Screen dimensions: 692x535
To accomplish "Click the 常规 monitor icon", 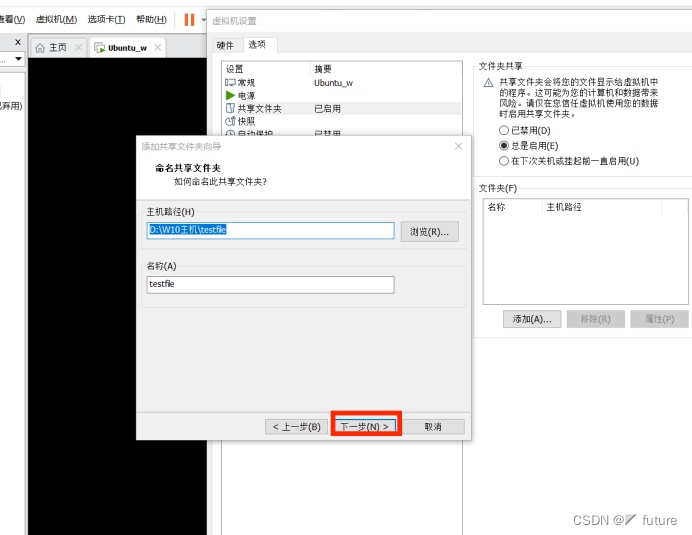I will click(x=230, y=83).
